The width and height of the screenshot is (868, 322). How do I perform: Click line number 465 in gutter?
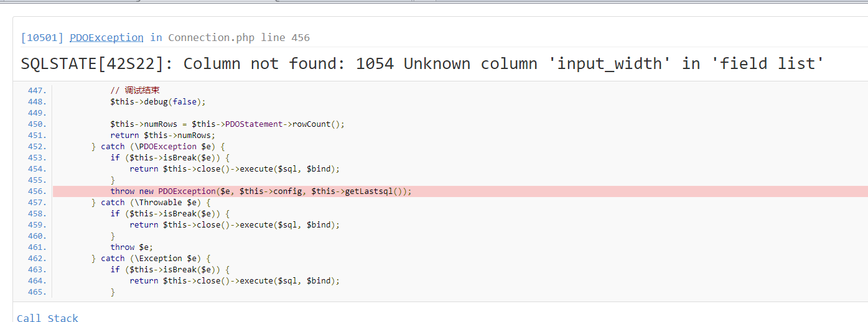pyautogui.click(x=37, y=292)
